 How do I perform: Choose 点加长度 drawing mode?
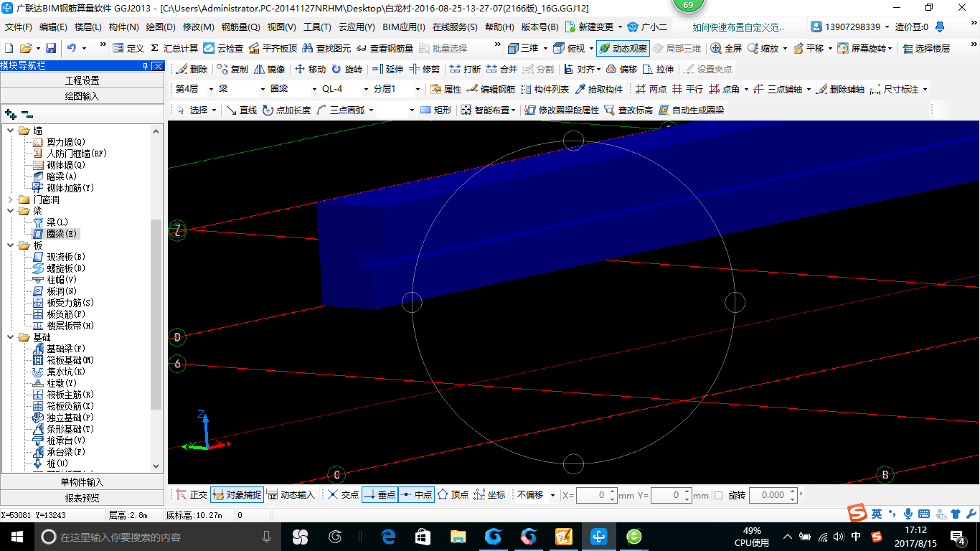287,110
